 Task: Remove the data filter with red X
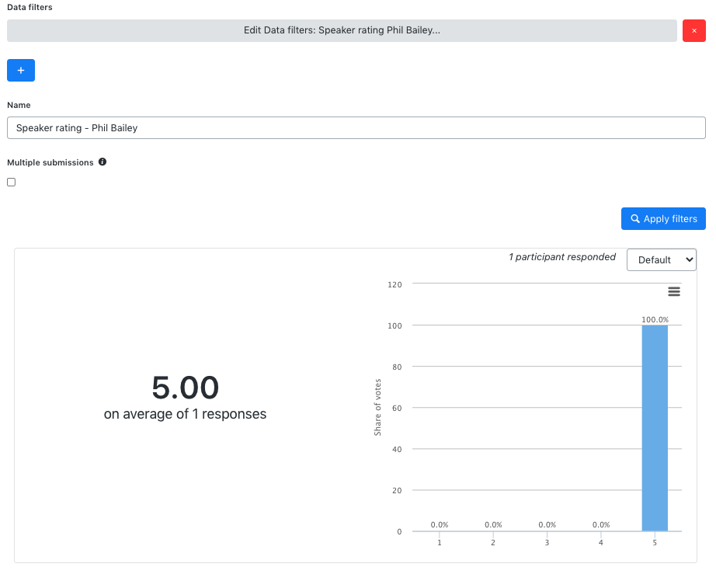693,30
